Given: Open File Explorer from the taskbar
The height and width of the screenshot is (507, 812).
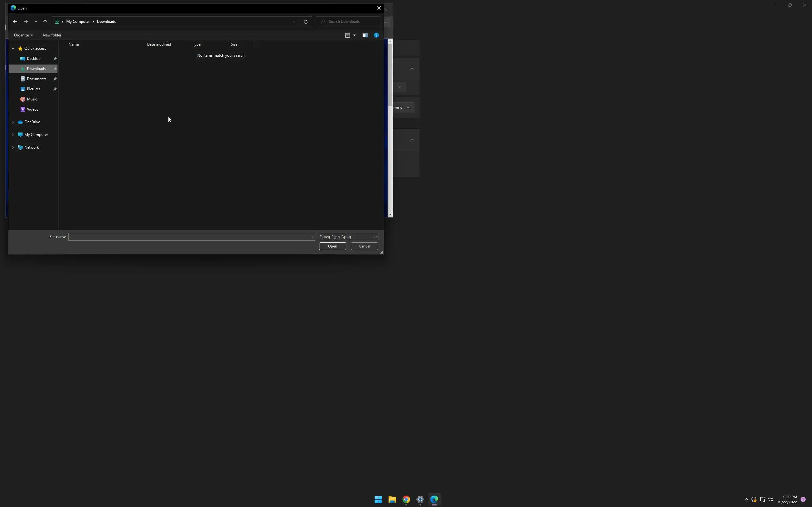Looking at the screenshot, I should point(392,499).
